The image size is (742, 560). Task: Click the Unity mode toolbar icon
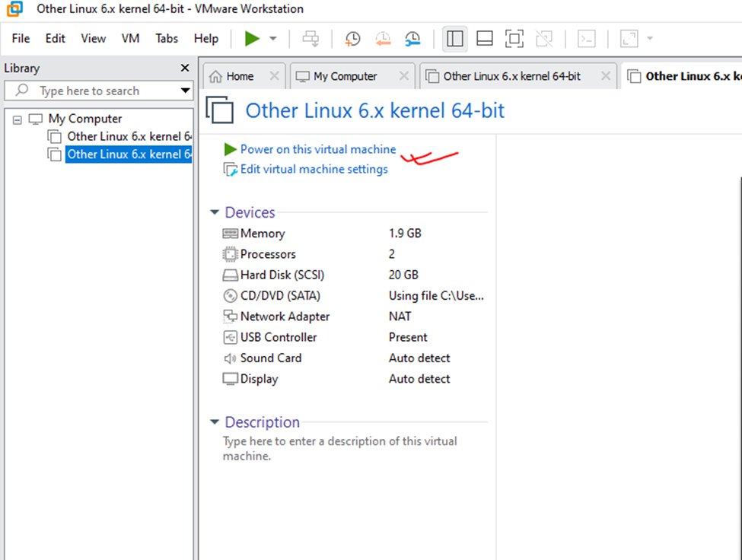[x=544, y=39]
